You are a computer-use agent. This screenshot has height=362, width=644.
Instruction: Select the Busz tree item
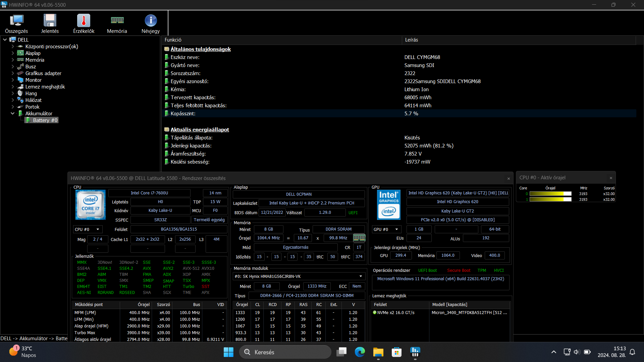pyautogui.click(x=31, y=66)
